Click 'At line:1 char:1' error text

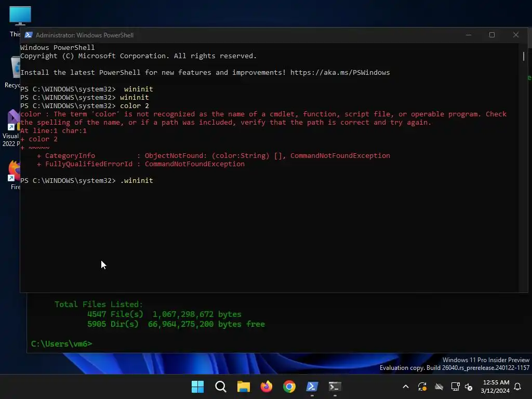[54, 130]
